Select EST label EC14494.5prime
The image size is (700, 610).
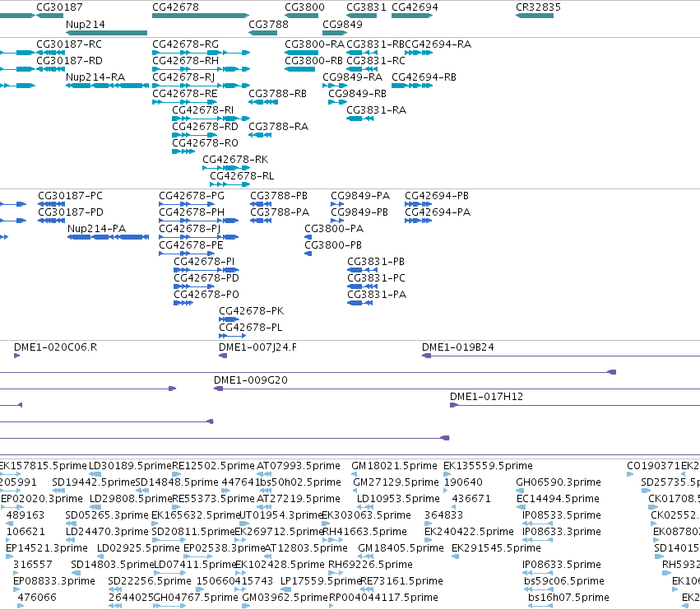tap(559, 499)
